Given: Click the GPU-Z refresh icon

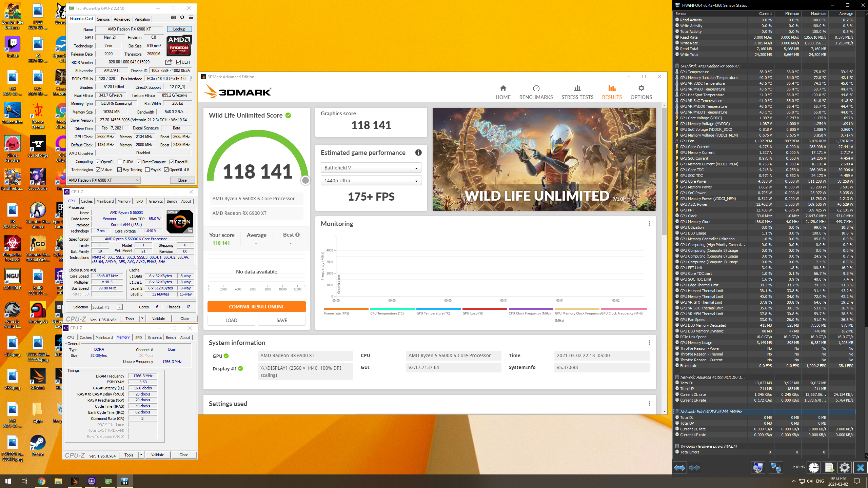Looking at the screenshot, I should click(x=182, y=18).
